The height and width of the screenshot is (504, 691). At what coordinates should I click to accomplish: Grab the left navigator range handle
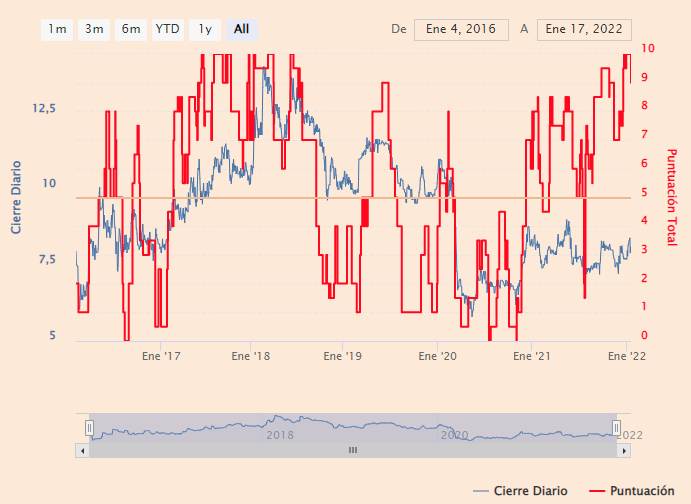[89, 428]
